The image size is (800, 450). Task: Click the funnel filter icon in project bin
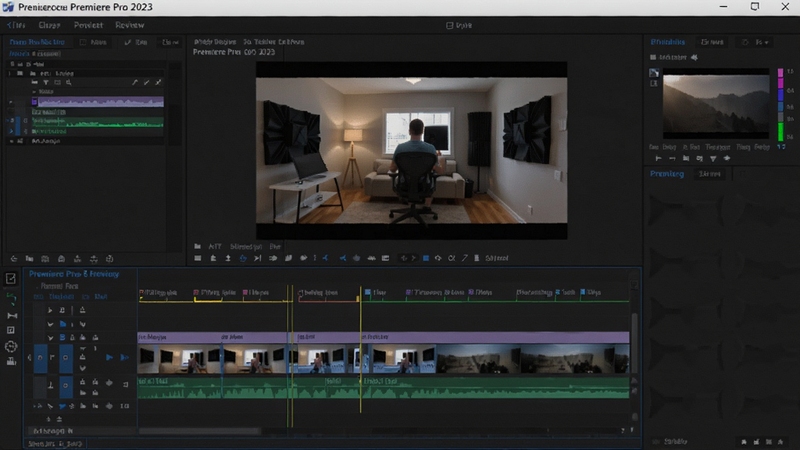pyautogui.click(x=46, y=82)
